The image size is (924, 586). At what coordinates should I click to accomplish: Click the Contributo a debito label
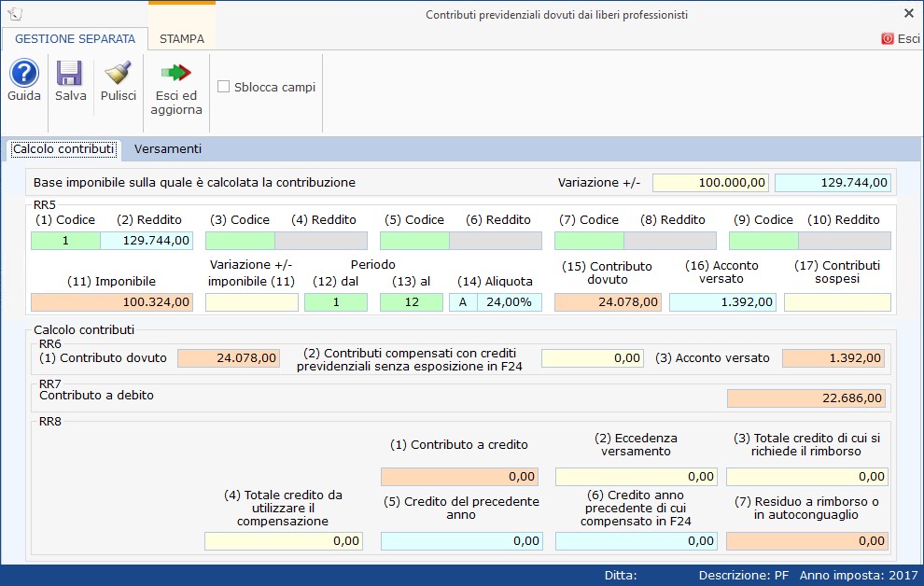pos(97,396)
